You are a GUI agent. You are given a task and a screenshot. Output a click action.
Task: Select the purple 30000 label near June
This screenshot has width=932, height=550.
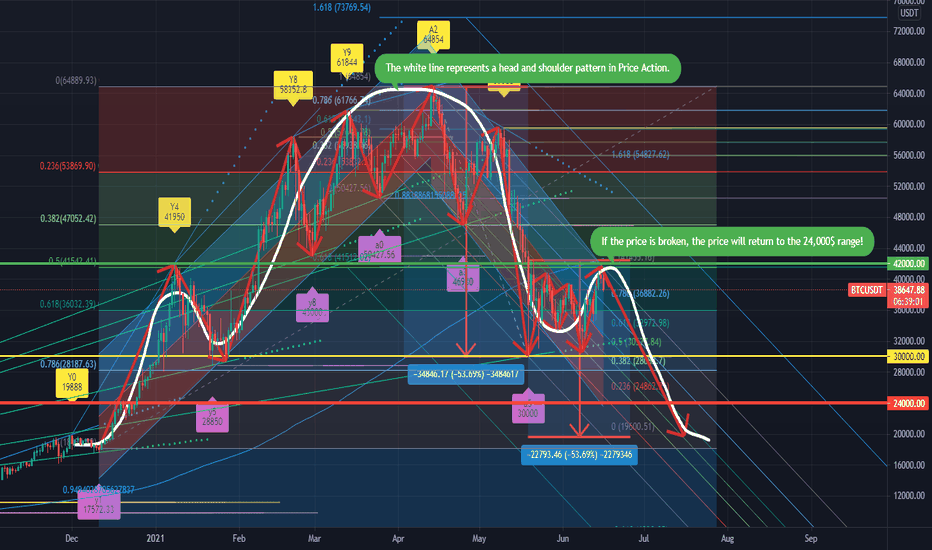528,409
